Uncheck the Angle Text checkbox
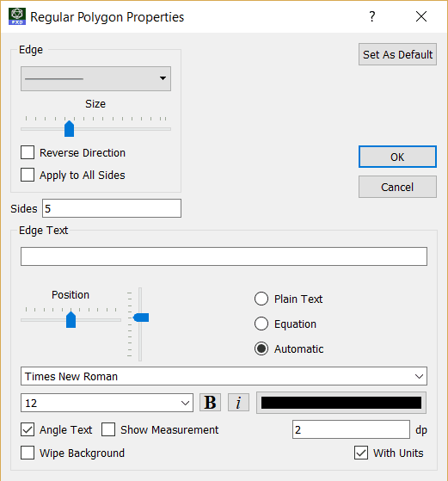This screenshot has width=448, height=481. 28,429
